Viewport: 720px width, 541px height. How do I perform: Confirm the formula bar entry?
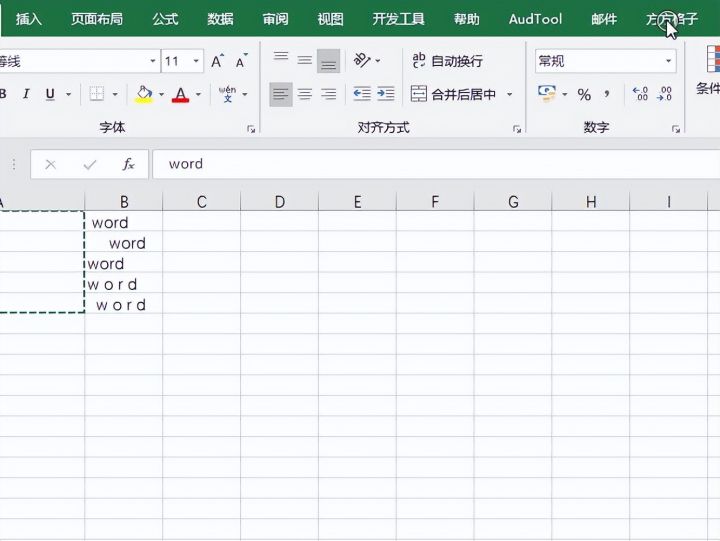point(90,164)
